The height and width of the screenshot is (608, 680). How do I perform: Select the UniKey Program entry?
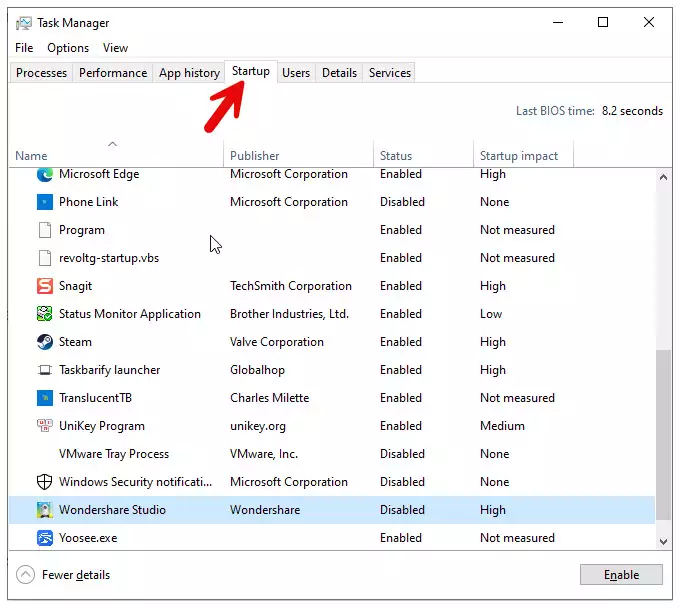tap(102, 426)
